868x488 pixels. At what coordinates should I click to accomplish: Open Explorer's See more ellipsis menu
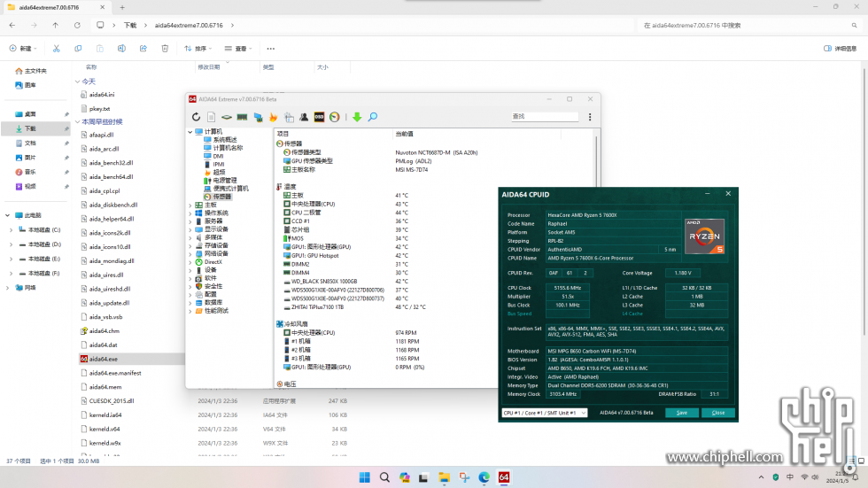[271, 49]
